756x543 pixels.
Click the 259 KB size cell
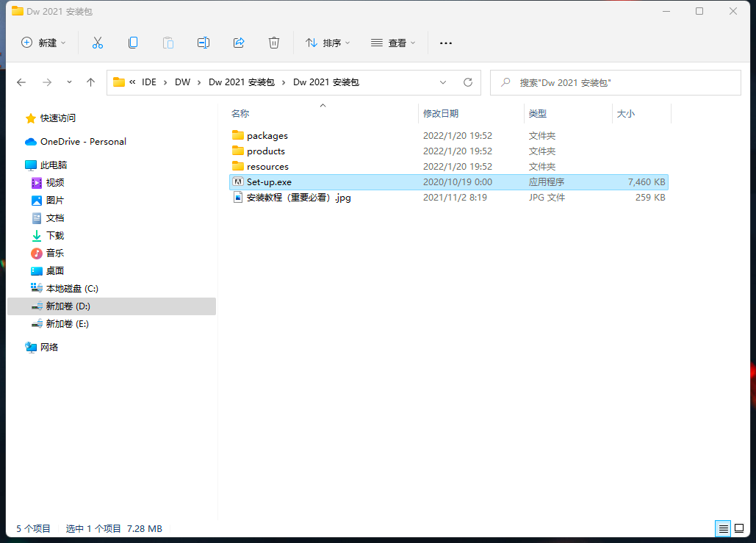point(650,197)
